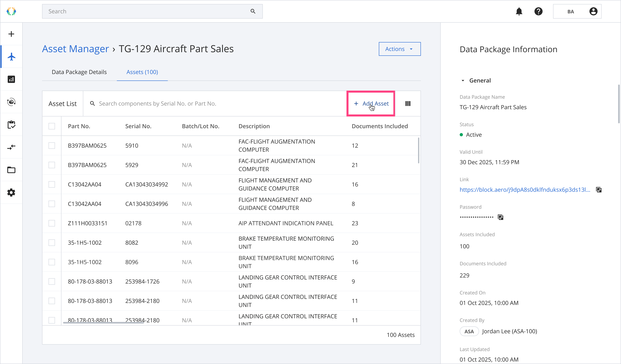Click the clipboard checklist sidebar icon
The image size is (621, 364).
(11, 124)
